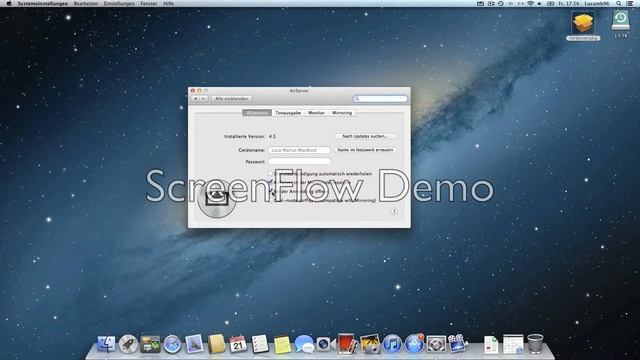Screen dimensions: 640x360
Task: Open Notification Center list icon
Action: tap(631, 3)
